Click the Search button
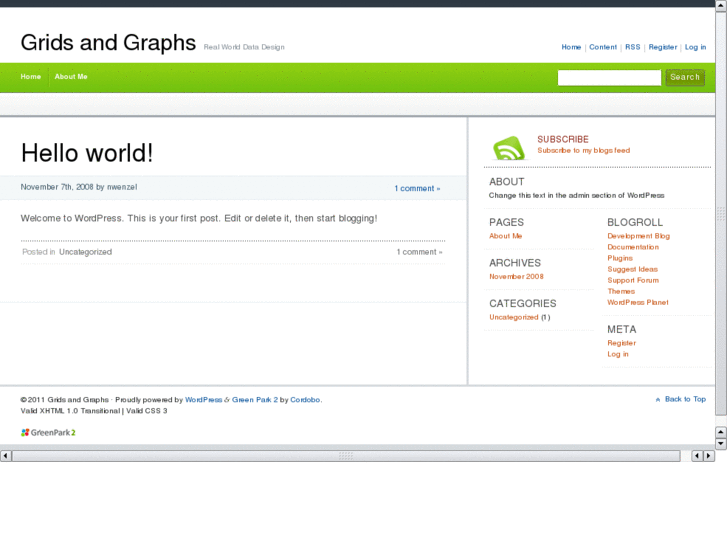The image size is (727, 545). pyautogui.click(x=685, y=77)
